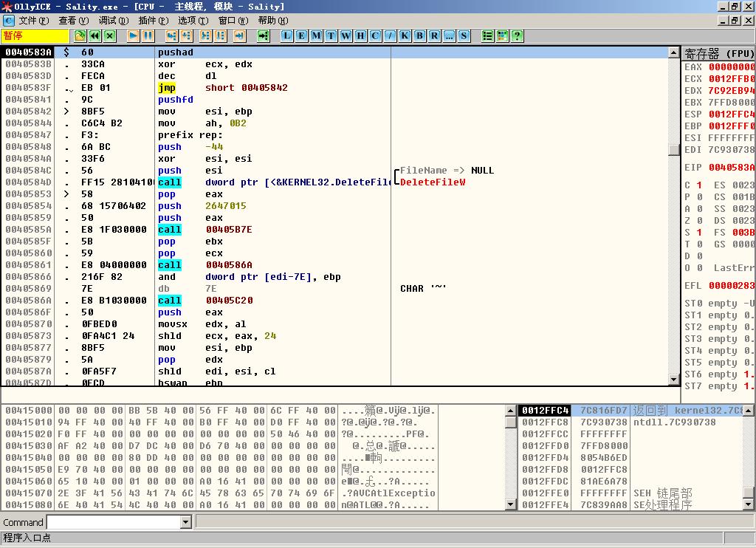Click the Open file toolbar icon
Viewport: 756px width, 548px height.
tap(80, 35)
